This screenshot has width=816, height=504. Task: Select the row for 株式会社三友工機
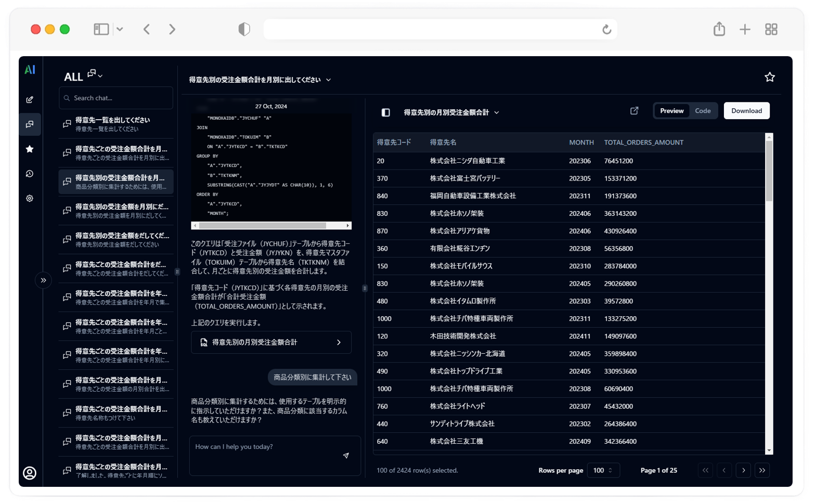pyautogui.click(x=569, y=442)
